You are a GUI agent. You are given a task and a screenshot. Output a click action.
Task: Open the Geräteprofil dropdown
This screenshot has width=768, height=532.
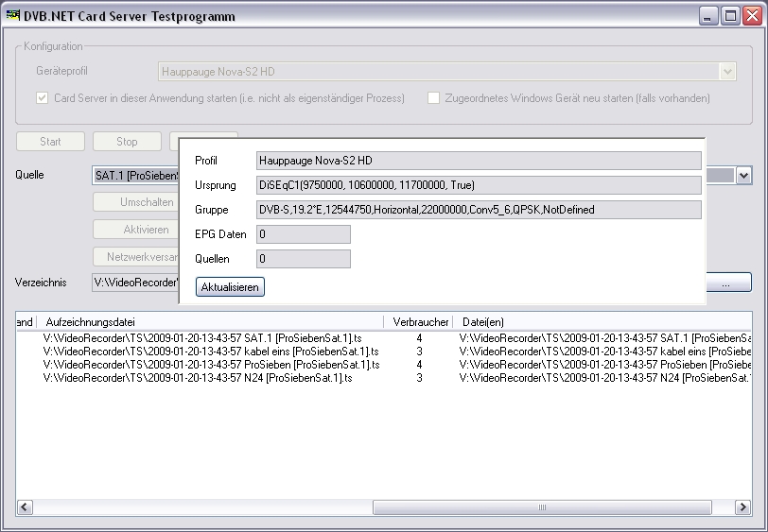point(727,71)
